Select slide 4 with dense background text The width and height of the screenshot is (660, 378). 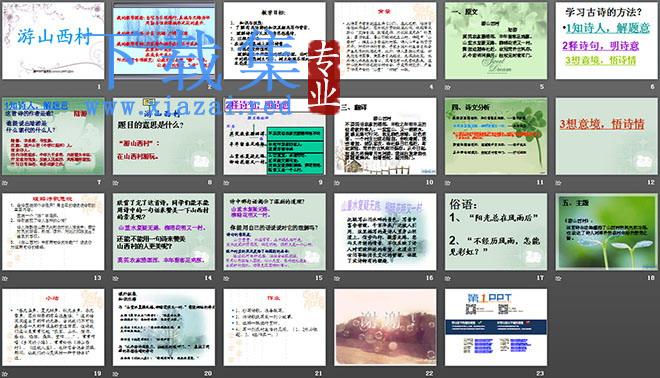point(385,41)
